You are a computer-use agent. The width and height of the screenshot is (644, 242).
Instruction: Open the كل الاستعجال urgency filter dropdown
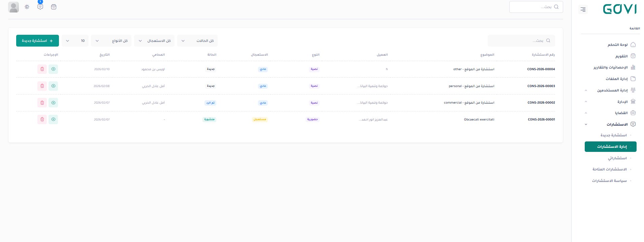(x=154, y=41)
